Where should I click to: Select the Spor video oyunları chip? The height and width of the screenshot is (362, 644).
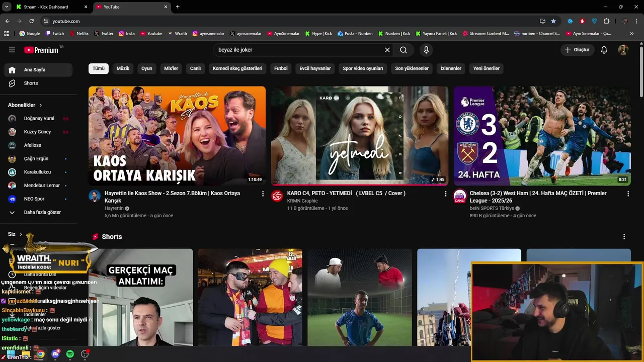pyautogui.click(x=363, y=68)
